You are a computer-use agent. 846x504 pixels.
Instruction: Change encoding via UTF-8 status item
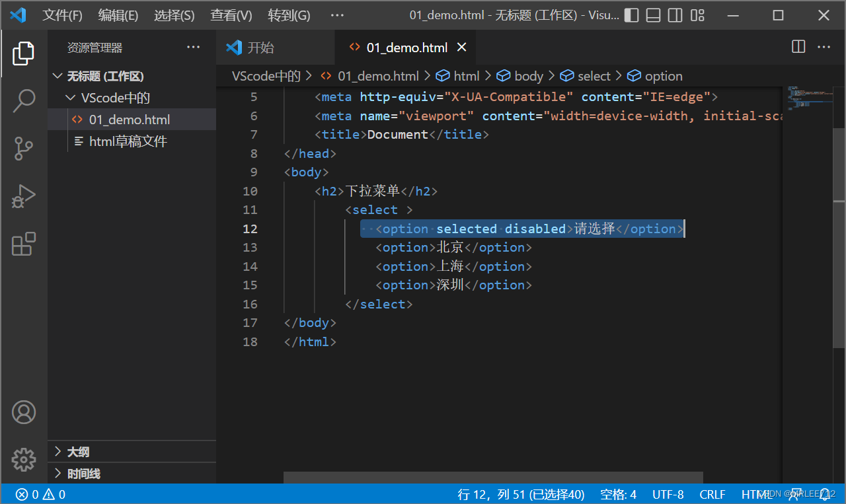[668, 494]
